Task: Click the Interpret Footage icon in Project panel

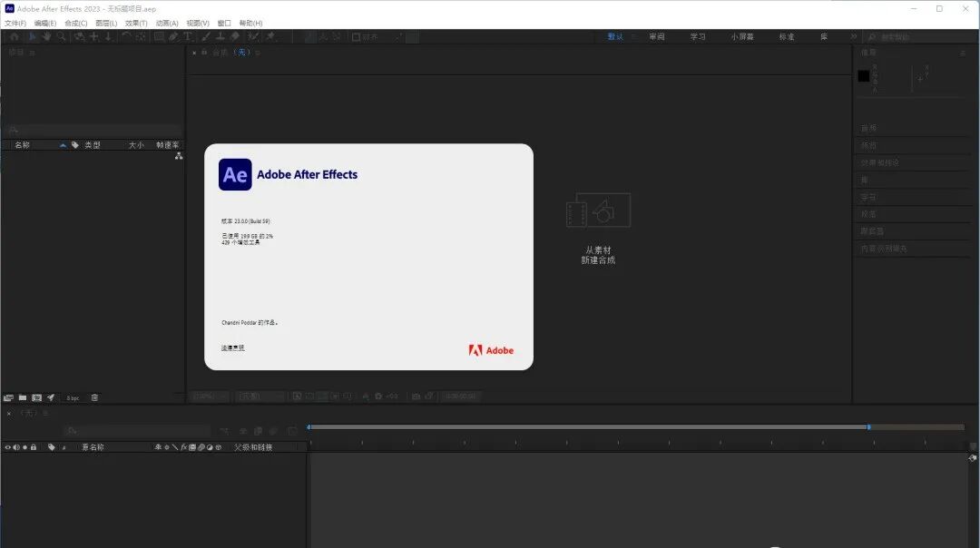Action: point(8,397)
